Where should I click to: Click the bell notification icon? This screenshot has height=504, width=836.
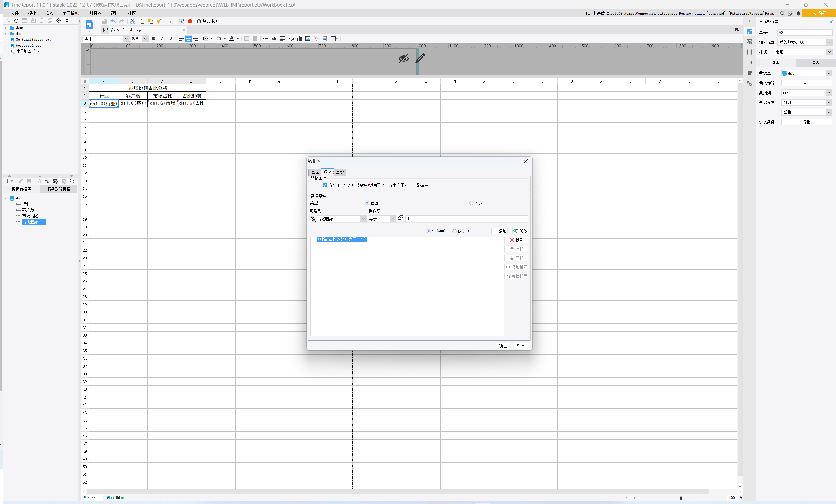[x=798, y=13]
